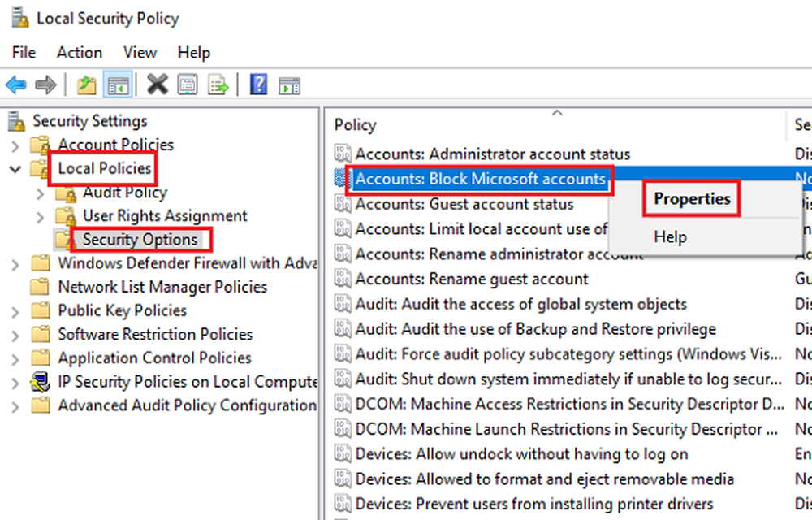Open the View menu
812x520 pixels.
[x=140, y=52]
